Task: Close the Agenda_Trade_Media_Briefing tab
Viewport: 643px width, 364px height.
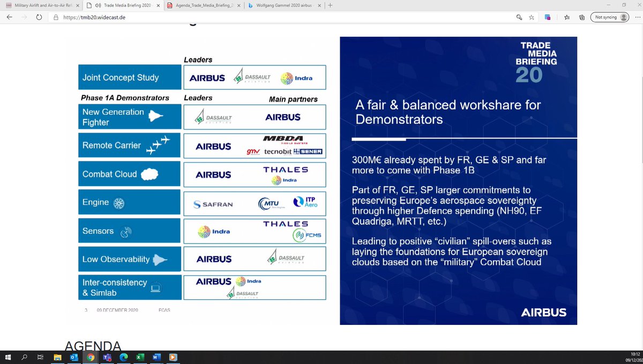Action: pos(238,5)
